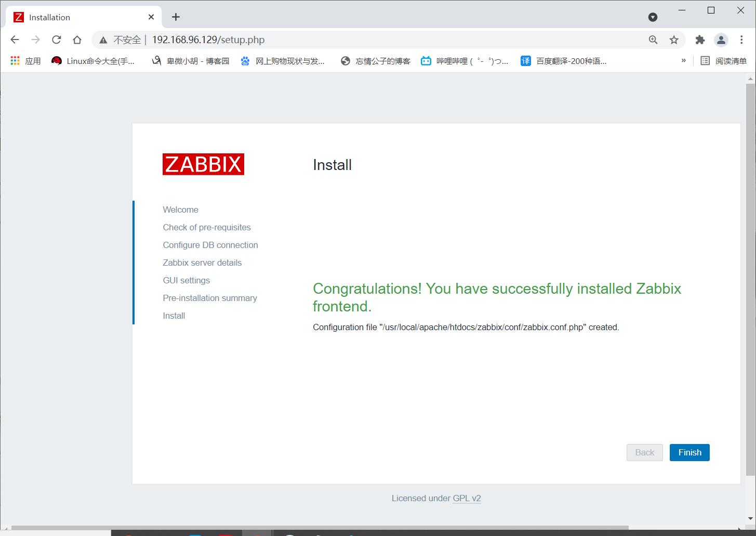Open the 百度翻译-200种语 bookmark
The image size is (756, 536).
(564, 61)
